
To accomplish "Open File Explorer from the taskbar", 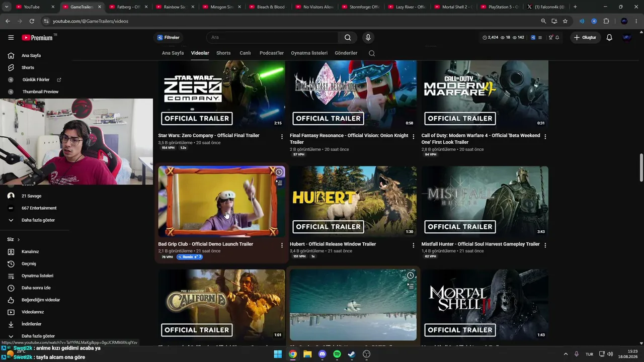I will click(307, 354).
